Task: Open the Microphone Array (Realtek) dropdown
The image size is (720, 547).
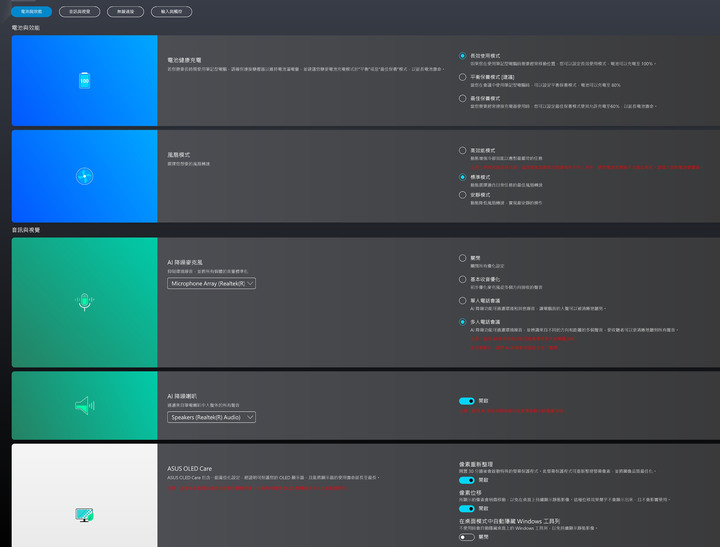Action: (x=211, y=283)
